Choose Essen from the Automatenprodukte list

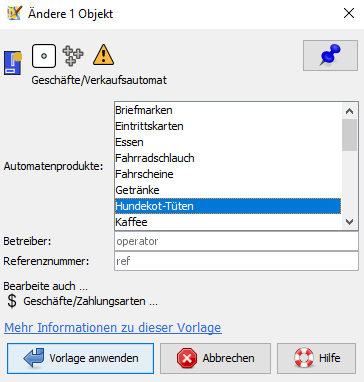[x=228, y=142]
